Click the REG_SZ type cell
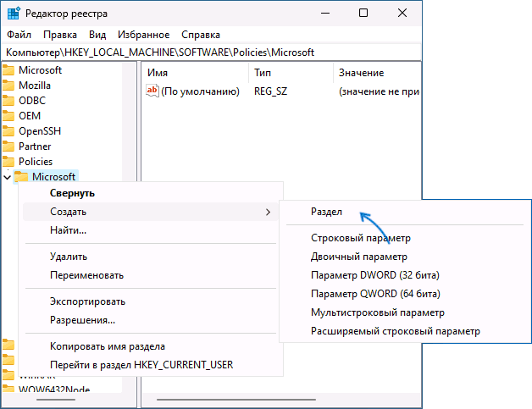 pos(271,91)
